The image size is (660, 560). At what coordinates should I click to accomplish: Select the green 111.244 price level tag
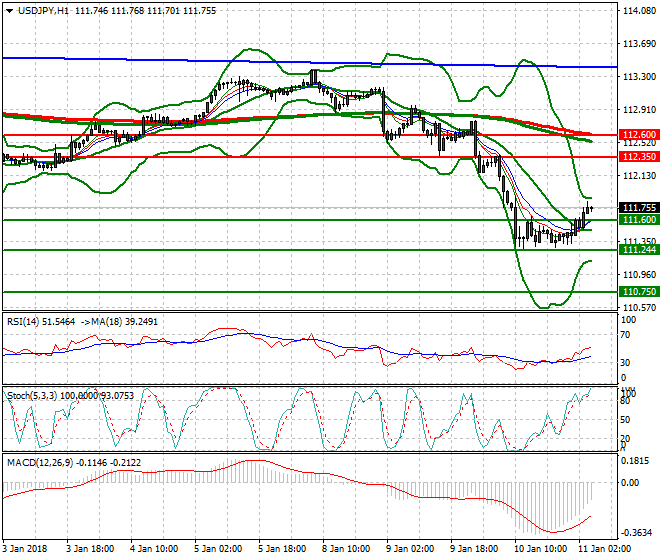(638, 251)
